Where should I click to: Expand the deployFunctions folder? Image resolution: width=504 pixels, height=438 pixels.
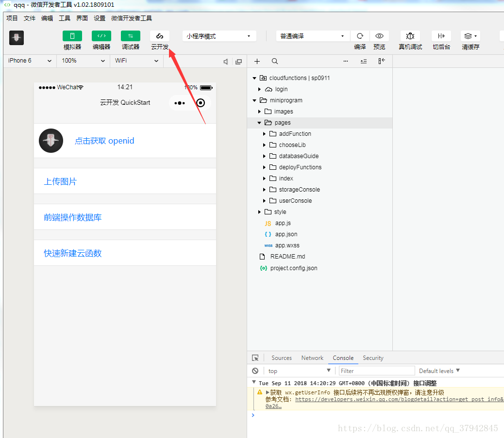pos(264,167)
